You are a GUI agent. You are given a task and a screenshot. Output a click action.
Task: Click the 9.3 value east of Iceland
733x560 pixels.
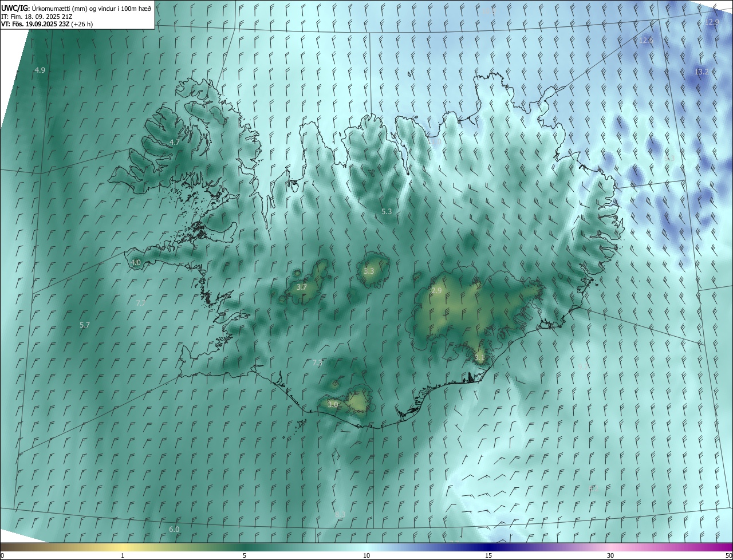pos(669,157)
